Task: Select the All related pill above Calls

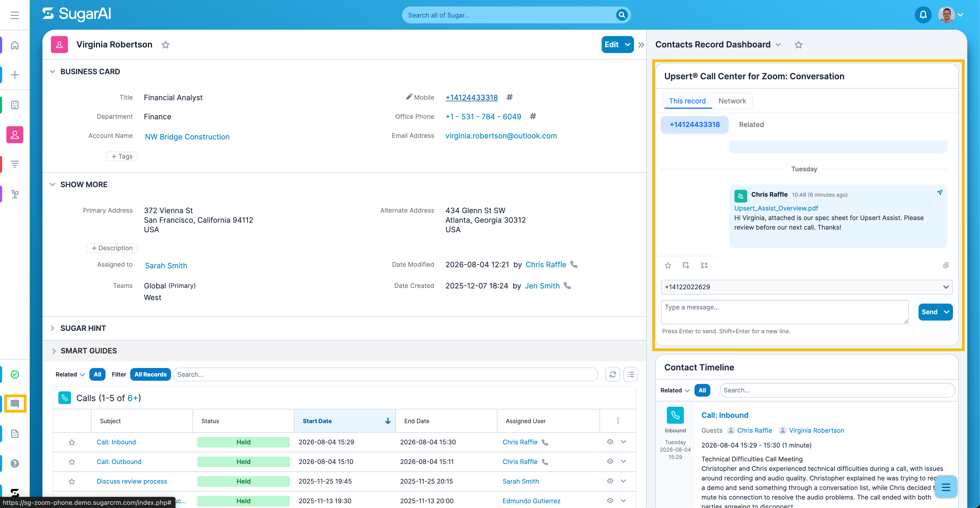Action: (97, 374)
